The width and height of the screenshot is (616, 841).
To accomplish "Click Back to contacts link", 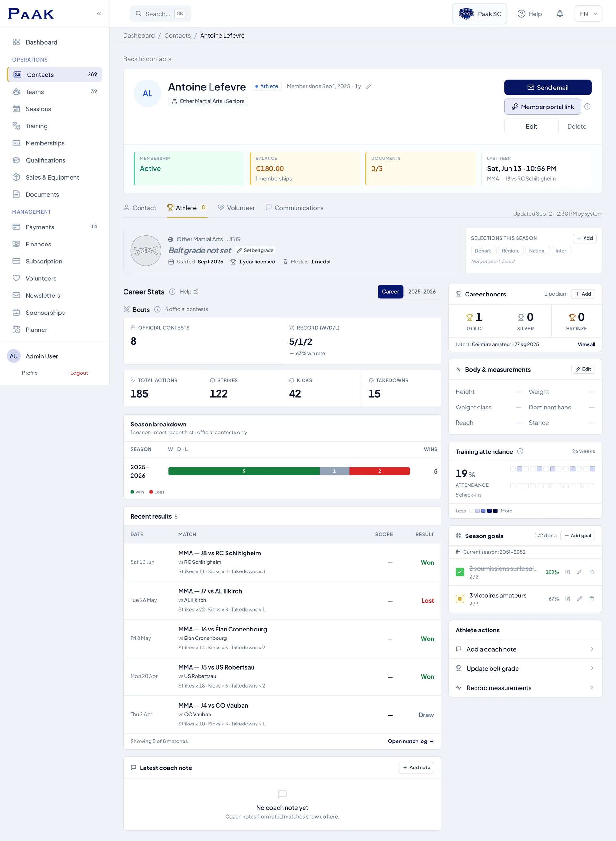I will tap(147, 59).
